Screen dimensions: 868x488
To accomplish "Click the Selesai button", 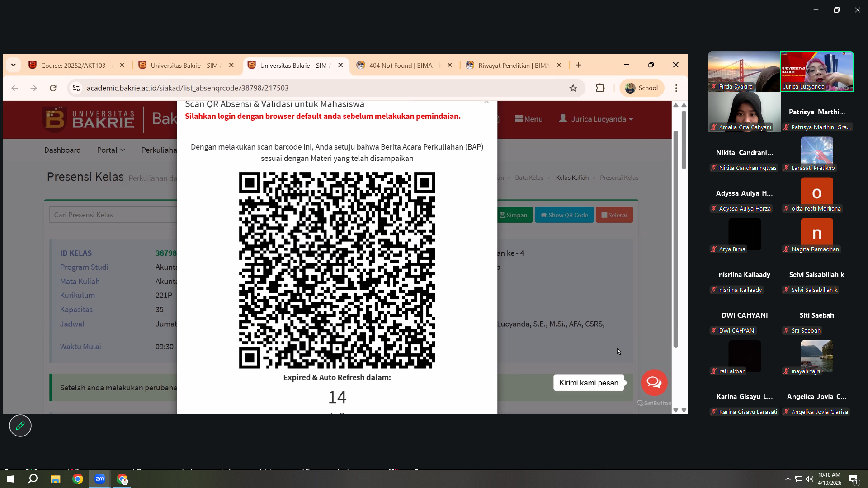I will click(x=614, y=215).
